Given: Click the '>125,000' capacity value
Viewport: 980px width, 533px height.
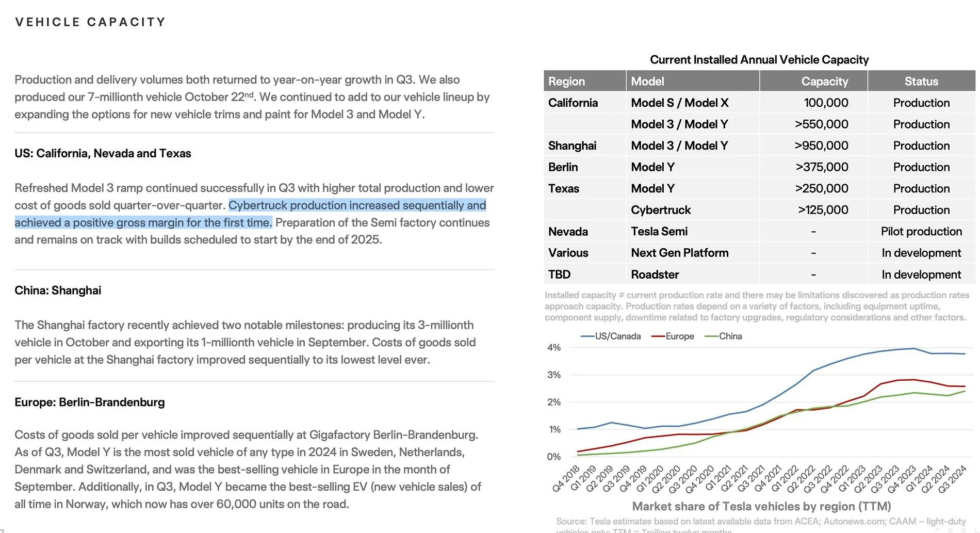Looking at the screenshot, I should point(823,210).
